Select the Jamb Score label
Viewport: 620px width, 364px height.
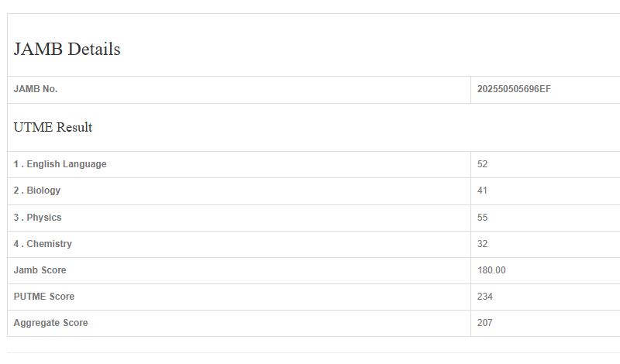pos(40,270)
